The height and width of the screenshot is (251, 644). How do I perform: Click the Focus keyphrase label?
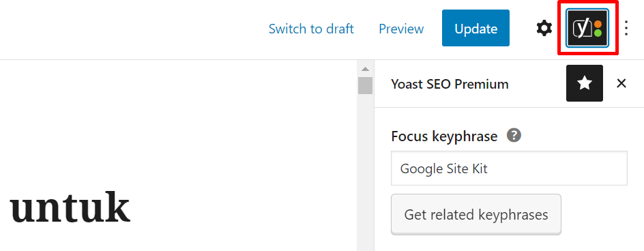pyautogui.click(x=444, y=136)
